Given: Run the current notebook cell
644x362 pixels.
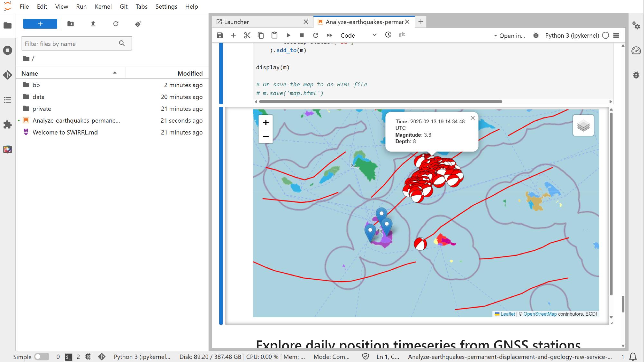Looking at the screenshot, I should (288, 35).
